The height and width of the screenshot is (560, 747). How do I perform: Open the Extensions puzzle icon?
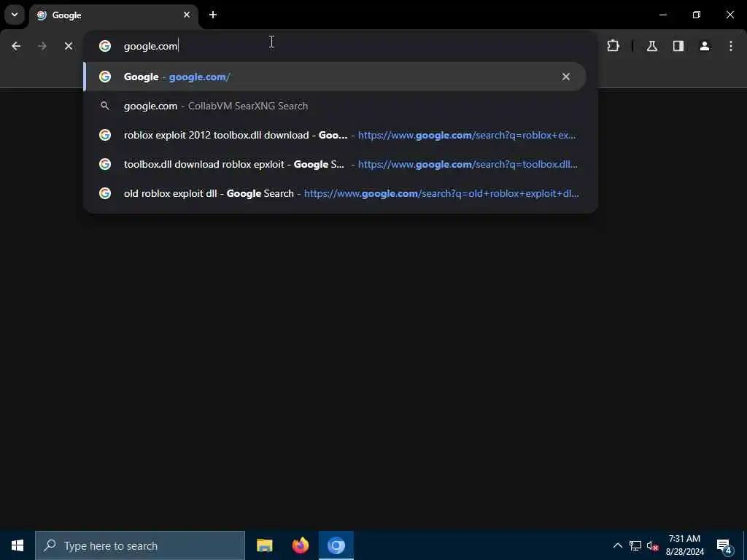(613, 46)
